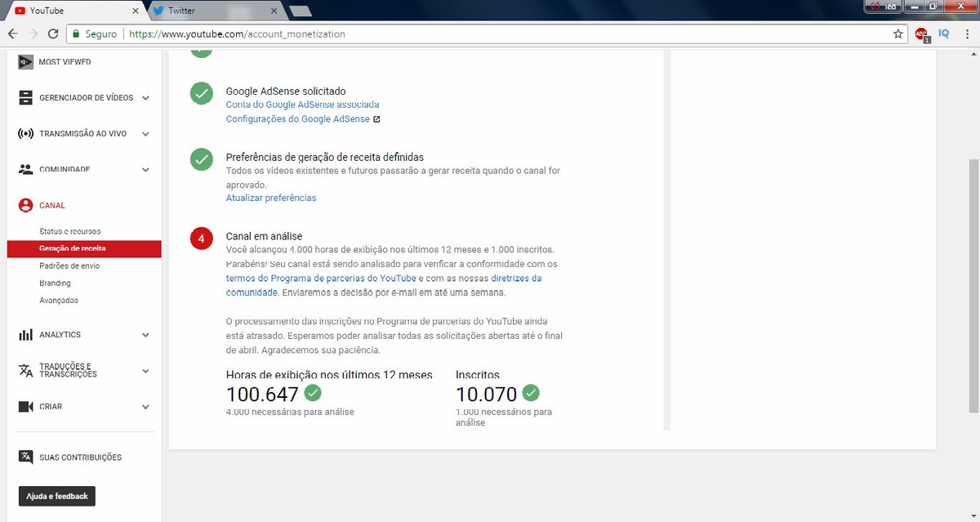Click the browser forward arrow
This screenshot has width=980, height=522.
pos(33,34)
